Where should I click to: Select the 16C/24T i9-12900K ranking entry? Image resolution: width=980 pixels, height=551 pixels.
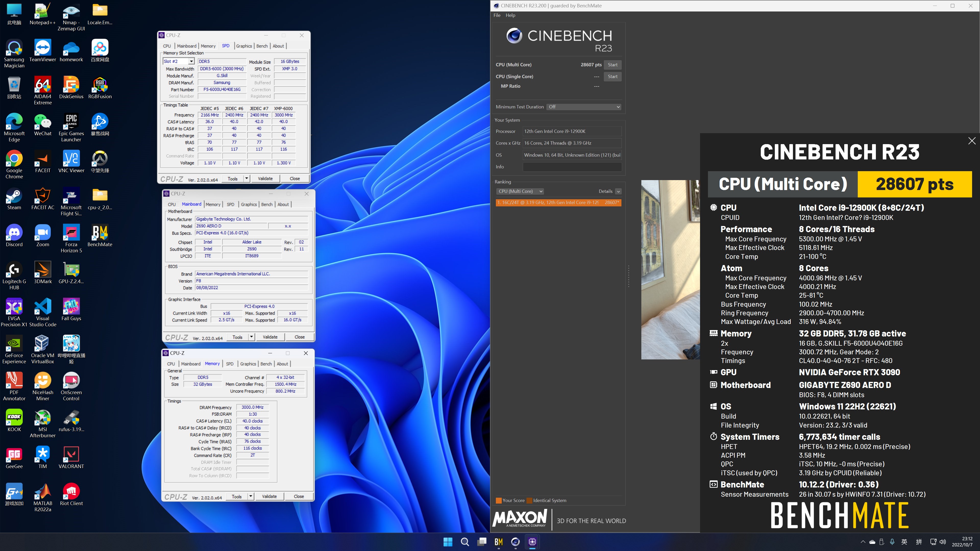click(558, 202)
